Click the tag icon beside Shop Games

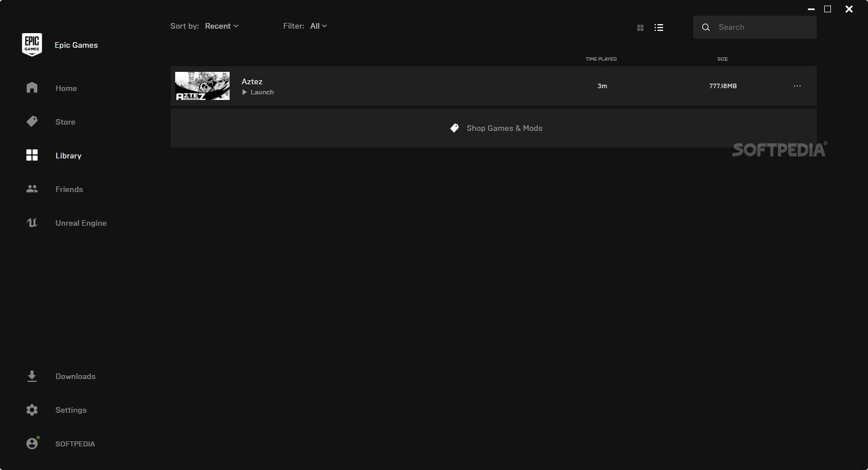coord(455,128)
